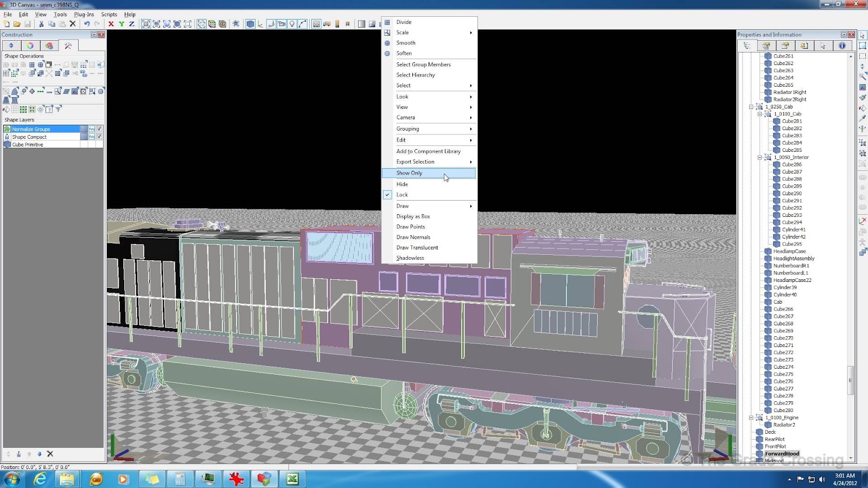Click the Delete X icon in the top toolbar
Viewport: 868px width, 488px height.
pyautogui.click(x=73, y=24)
